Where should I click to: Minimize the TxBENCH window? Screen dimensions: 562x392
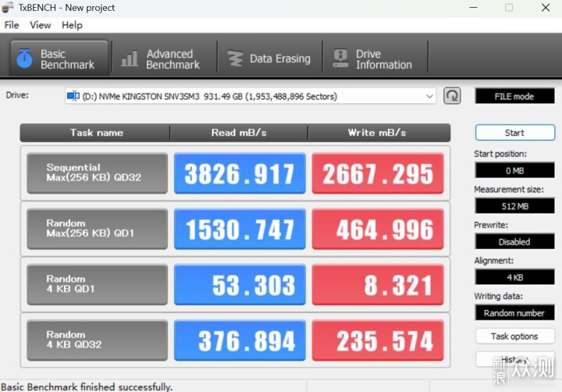coord(474,7)
